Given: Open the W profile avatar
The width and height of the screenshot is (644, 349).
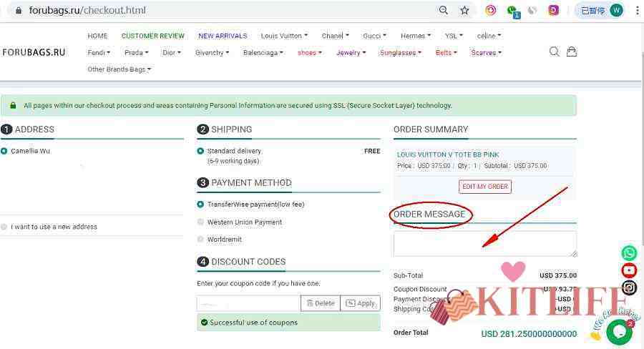Looking at the screenshot, I should [x=617, y=10].
